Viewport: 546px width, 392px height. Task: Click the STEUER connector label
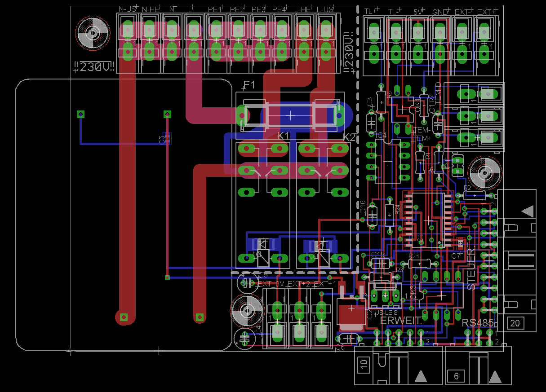pyautogui.click(x=471, y=269)
